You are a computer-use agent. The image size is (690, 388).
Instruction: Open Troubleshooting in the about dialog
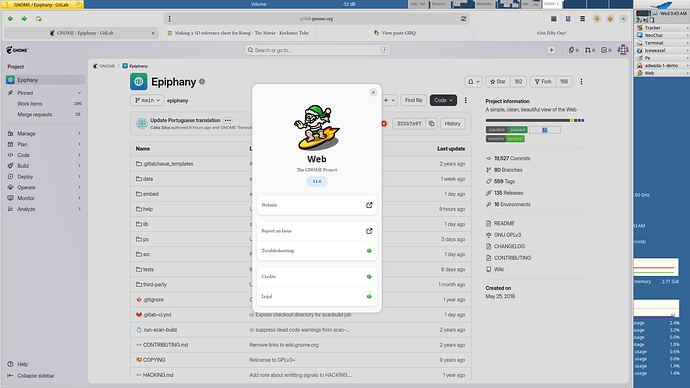317,251
